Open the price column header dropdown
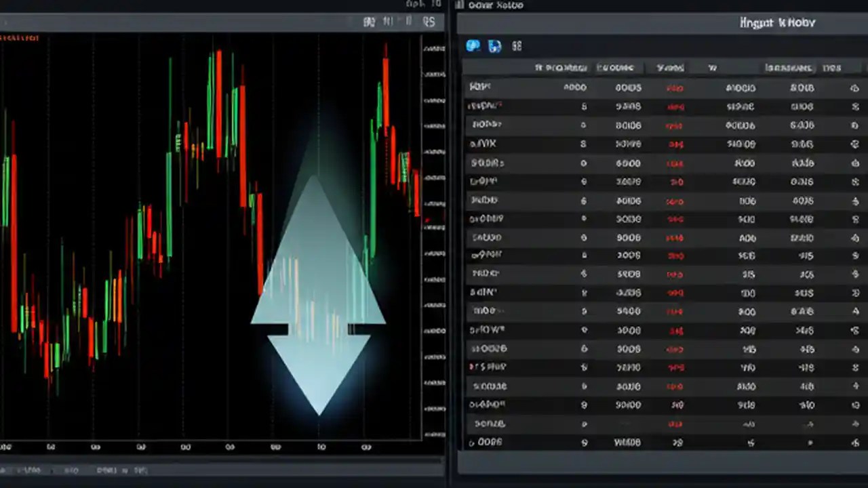 click(x=616, y=67)
